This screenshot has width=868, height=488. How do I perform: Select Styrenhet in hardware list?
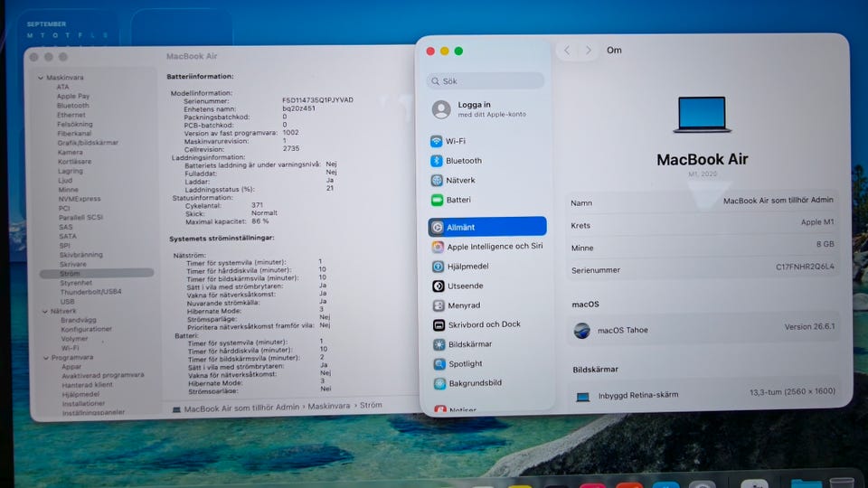pyautogui.click(x=76, y=283)
